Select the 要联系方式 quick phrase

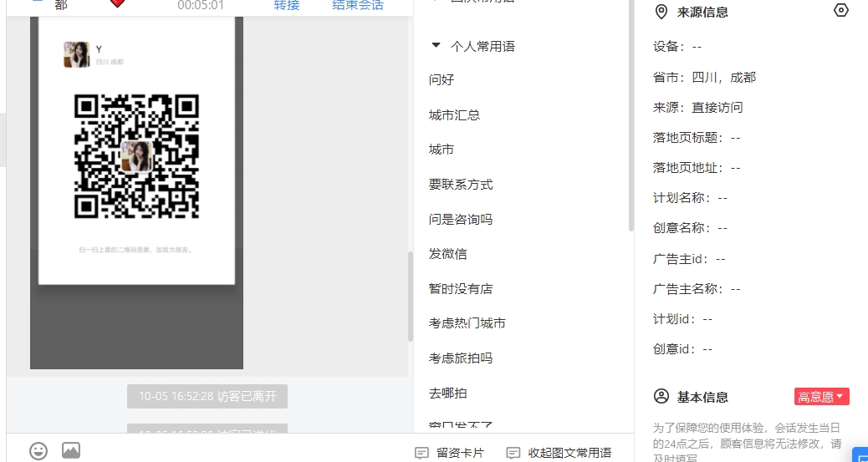[x=461, y=185]
